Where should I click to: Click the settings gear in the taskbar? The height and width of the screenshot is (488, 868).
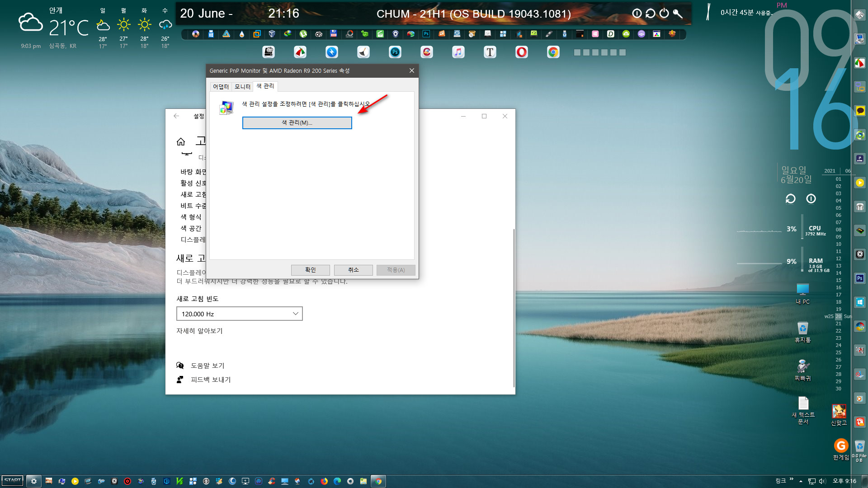tap(34, 481)
